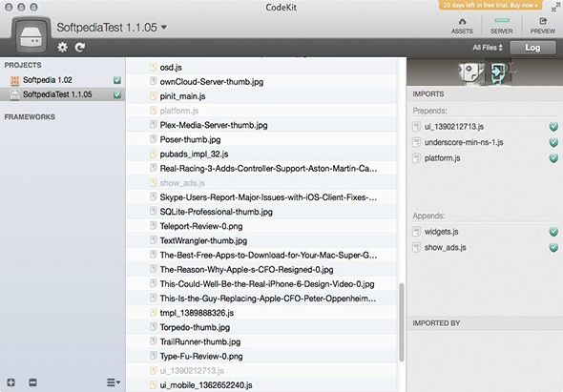Select This-Is-the-Guy-Replacing-Apple-CFO file
563x392 pixels.
tap(261, 299)
